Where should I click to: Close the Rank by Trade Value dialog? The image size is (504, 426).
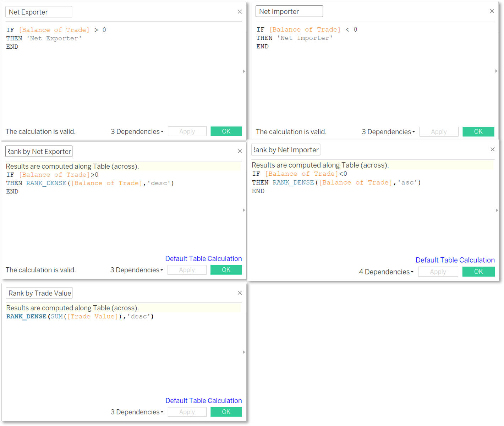(240, 293)
